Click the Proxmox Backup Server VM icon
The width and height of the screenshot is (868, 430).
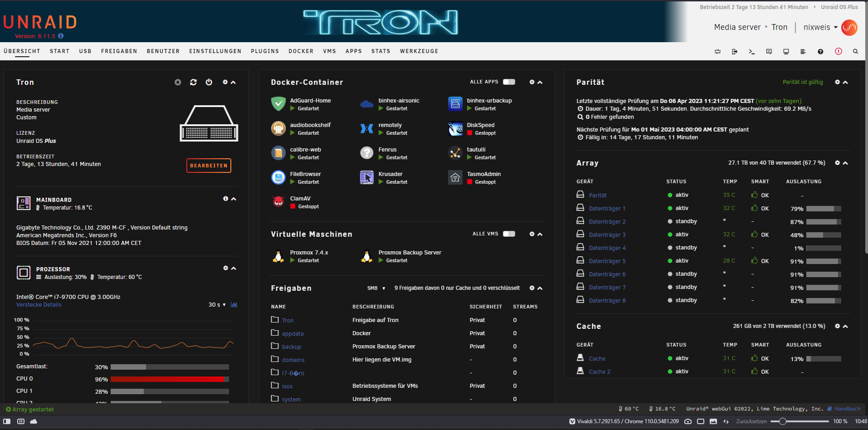[x=366, y=256]
